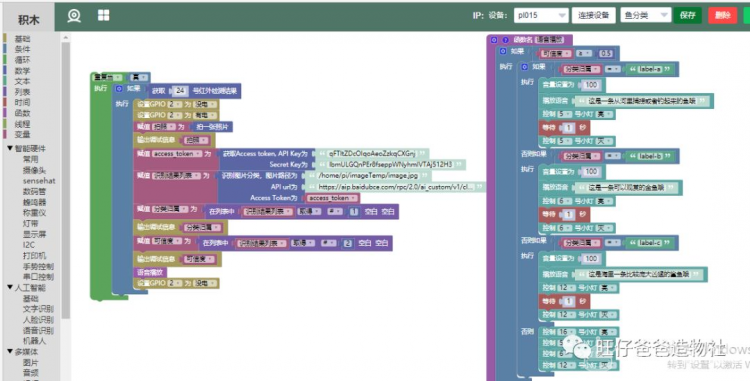This screenshot has width=750, height=381.
Task: Click the label-a text value
Action: click(x=649, y=69)
